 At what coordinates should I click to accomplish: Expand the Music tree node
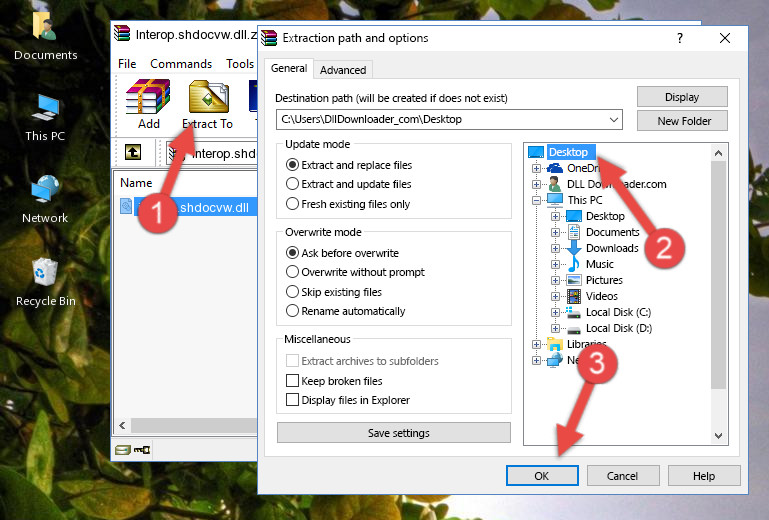[x=555, y=264]
